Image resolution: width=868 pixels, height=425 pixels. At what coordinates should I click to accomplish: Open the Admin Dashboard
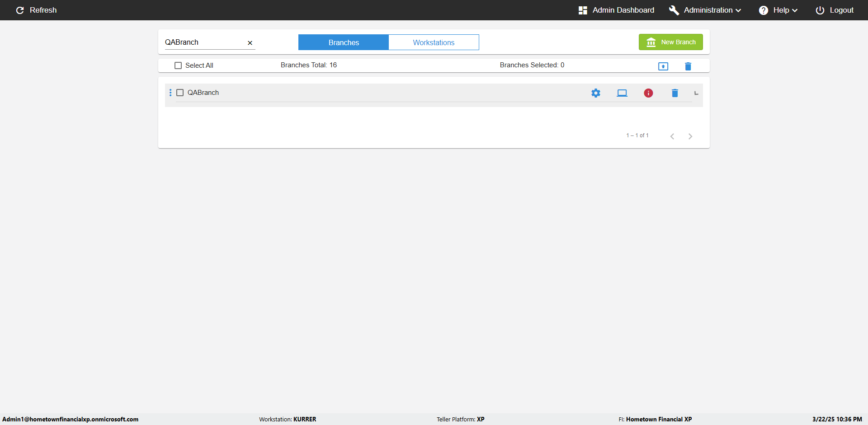tap(616, 10)
